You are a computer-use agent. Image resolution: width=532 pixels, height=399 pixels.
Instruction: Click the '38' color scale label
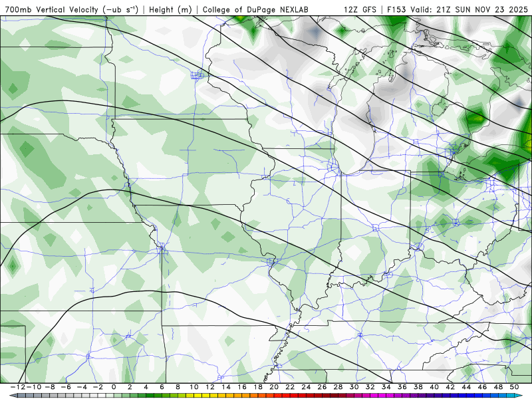pos(418,387)
